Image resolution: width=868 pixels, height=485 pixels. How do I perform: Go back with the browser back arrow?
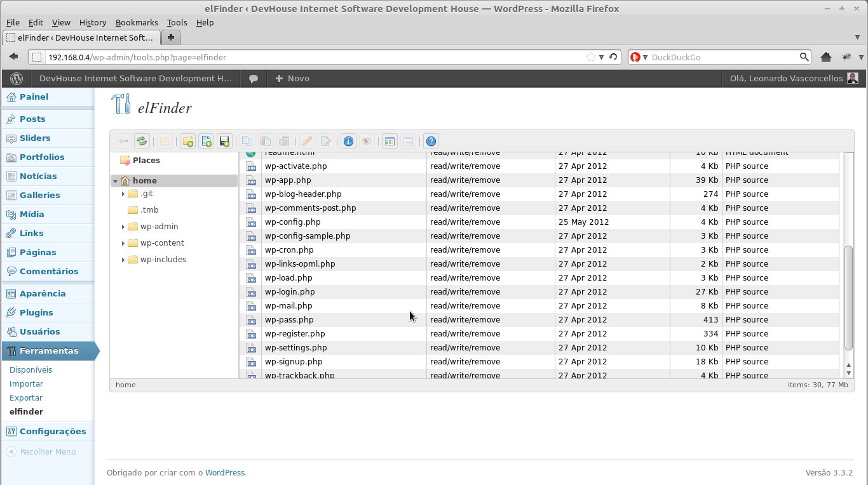(x=14, y=57)
